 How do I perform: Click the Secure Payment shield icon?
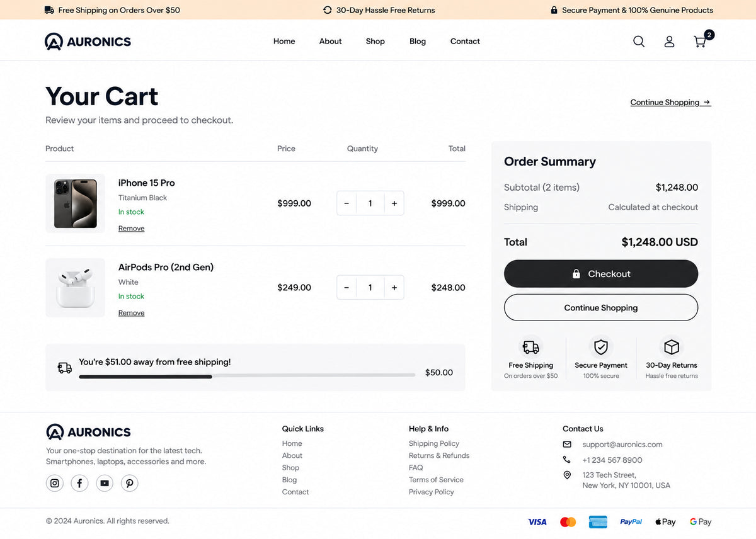pos(601,347)
